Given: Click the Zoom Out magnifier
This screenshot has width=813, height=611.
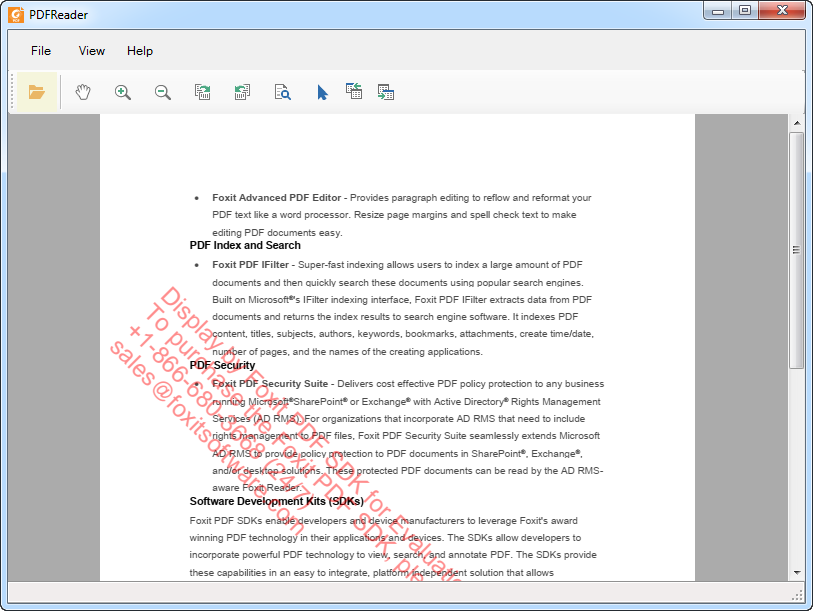Looking at the screenshot, I should 163,92.
